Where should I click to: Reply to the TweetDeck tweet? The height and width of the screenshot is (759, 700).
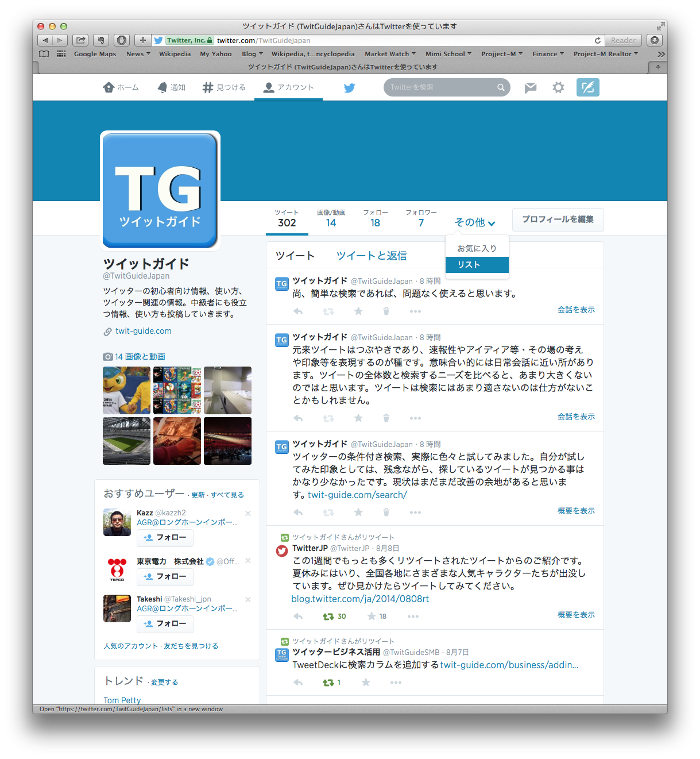point(298,683)
